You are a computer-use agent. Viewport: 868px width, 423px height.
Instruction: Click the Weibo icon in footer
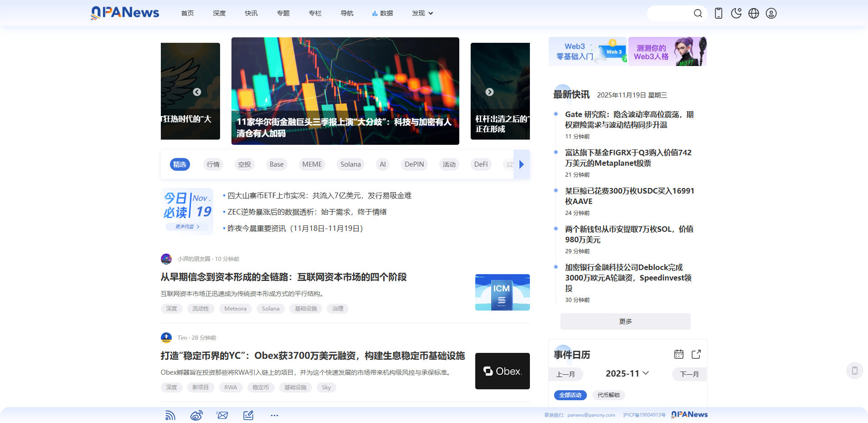tap(196, 415)
